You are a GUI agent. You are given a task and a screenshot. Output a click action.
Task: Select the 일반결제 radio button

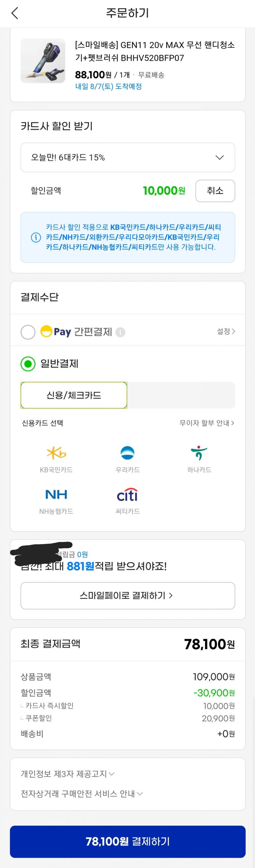[28, 364]
